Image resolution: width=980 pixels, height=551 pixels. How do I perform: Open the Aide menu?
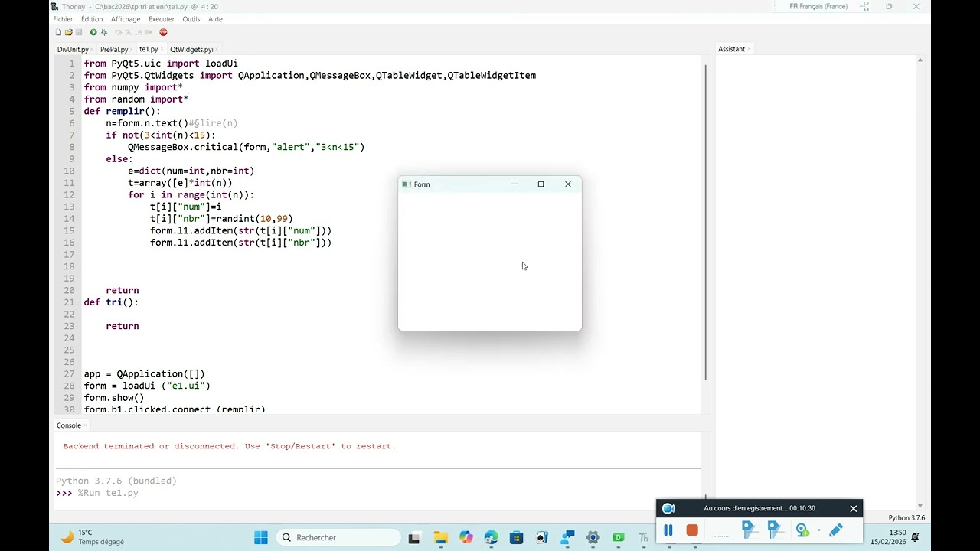(x=215, y=19)
